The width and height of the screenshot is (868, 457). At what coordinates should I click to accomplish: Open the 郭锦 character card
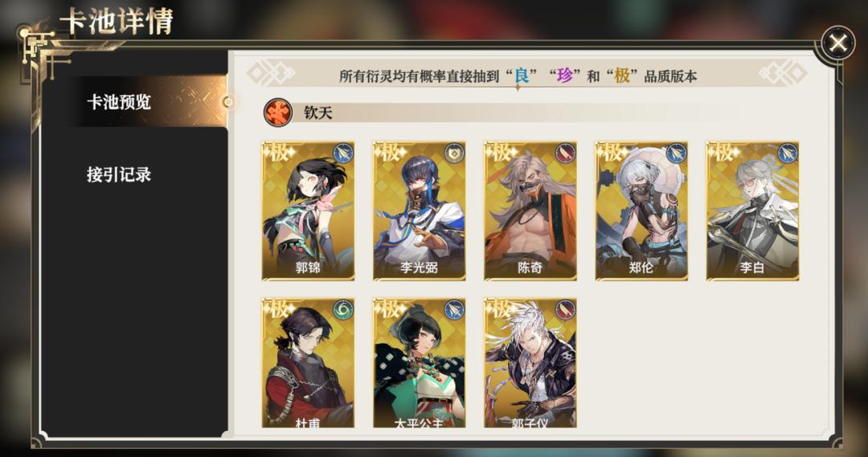(309, 210)
